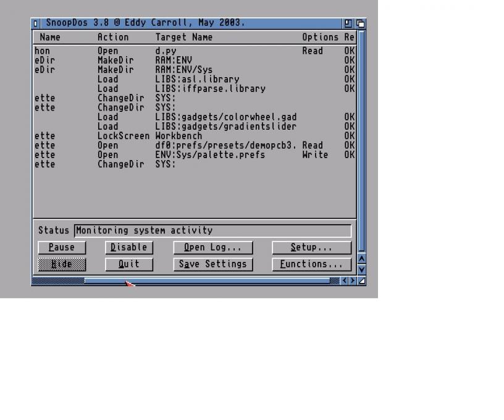The width and height of the screenshot is (504, 420).
Task: Click the Status text field
Action: [212, 231]
